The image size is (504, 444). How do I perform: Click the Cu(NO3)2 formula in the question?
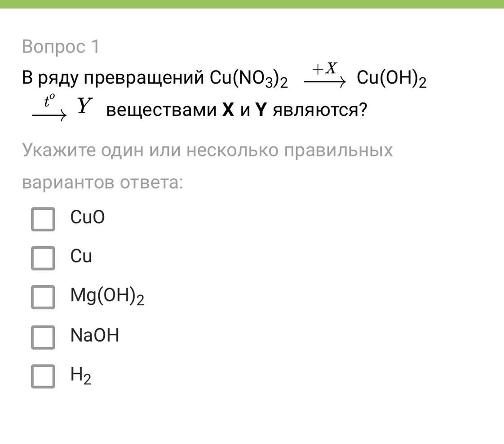[248, 79]
